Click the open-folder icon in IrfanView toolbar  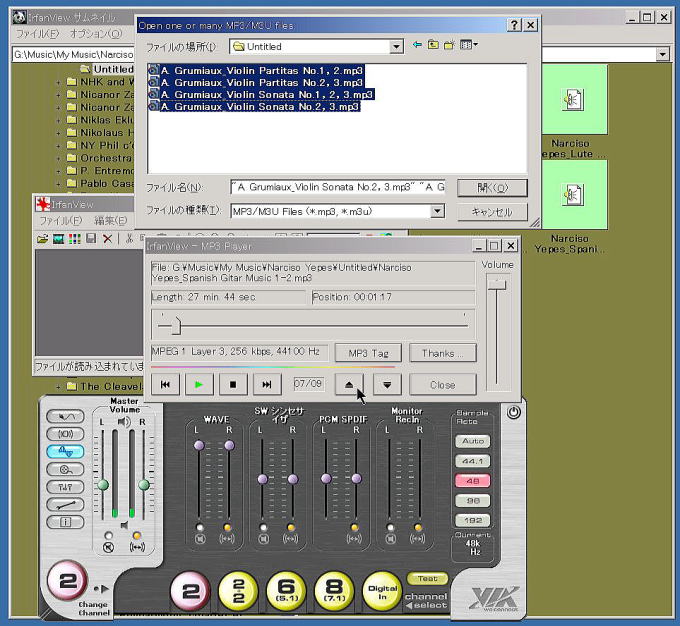(42, 239)
